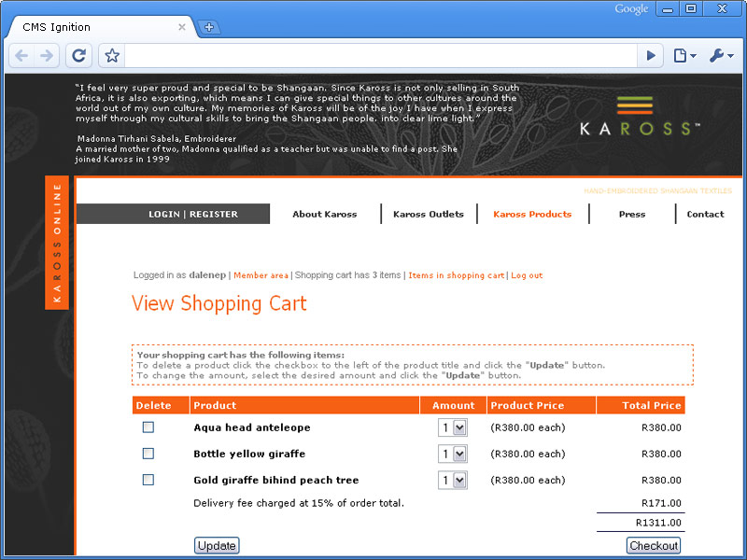Follow the Items in shopping cart link

(456, 275)
